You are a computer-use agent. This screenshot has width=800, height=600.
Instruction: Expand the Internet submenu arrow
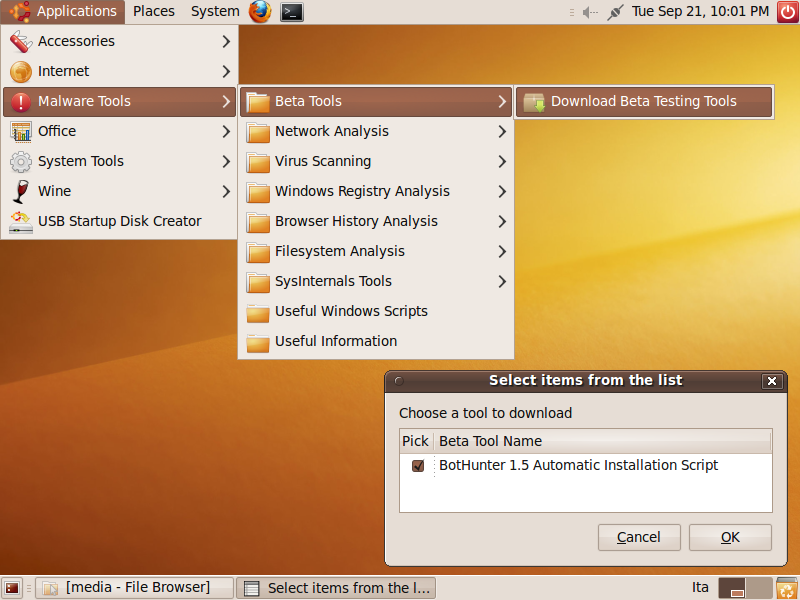pos(226,71)
